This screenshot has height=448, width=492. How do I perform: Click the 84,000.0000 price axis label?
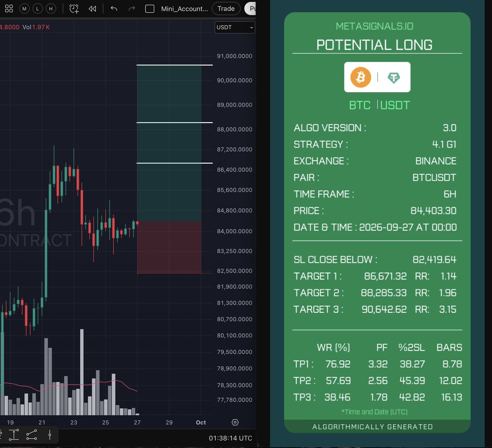pos(235,231)
